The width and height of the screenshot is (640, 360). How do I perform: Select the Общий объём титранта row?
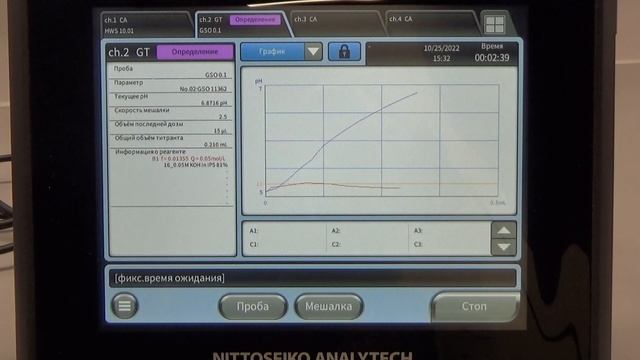[x=171, y=141]
